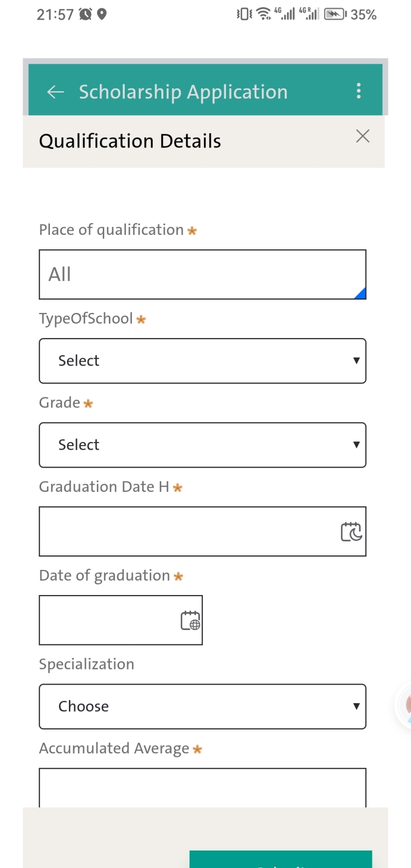The image size is (411, 868).
Task: Open Gregorian calendar for Date of graduation
Action: (190, 620)
